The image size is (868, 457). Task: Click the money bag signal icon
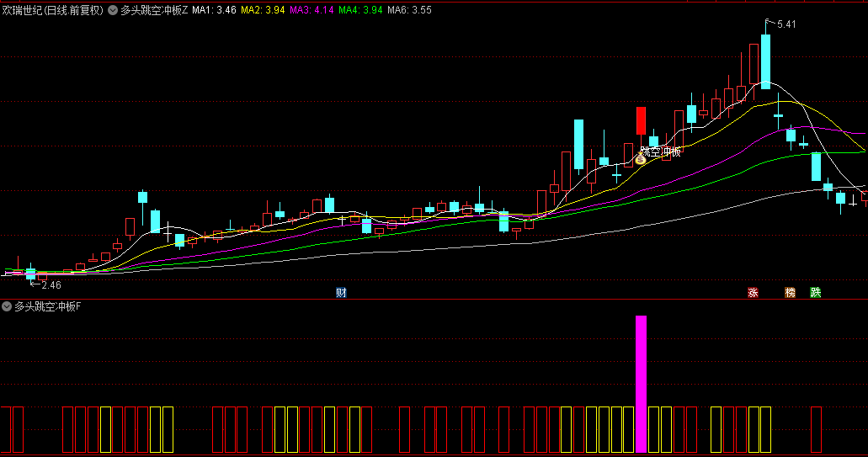click(x=640, y=159)
